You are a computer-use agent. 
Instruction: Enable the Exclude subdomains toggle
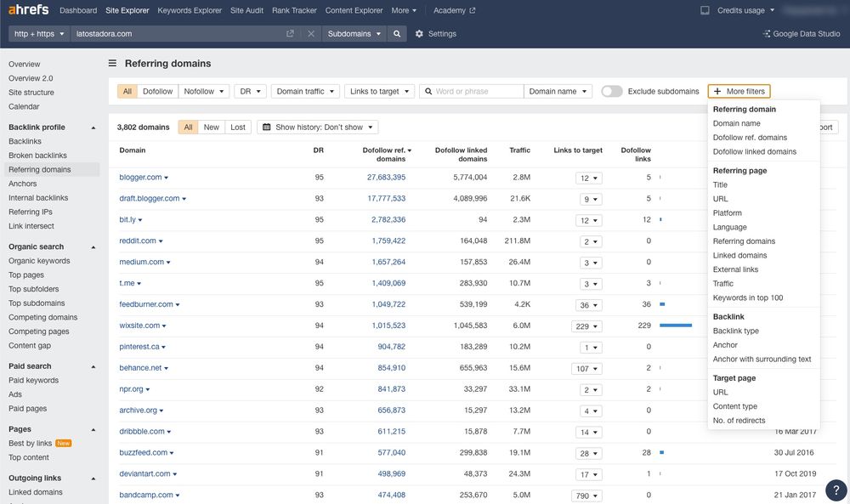(612, 90)
